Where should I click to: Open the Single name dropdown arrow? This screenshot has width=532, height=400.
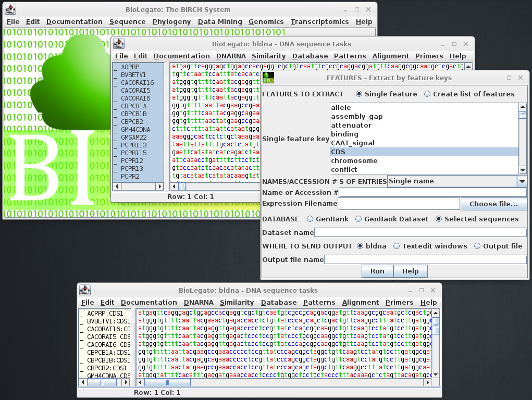[522, 181]
